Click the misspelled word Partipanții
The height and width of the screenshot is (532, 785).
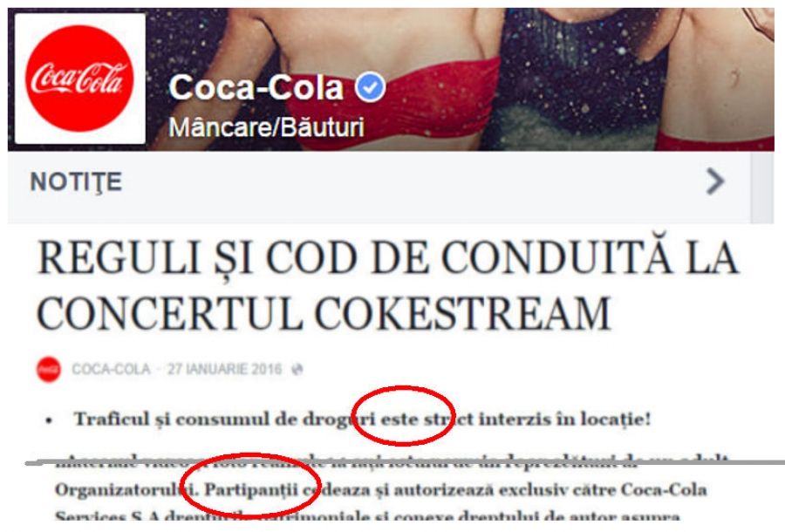pos(251,490)
